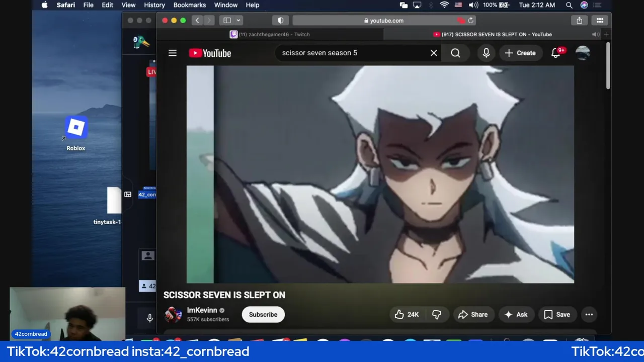Go forward in Safari history

209,21
